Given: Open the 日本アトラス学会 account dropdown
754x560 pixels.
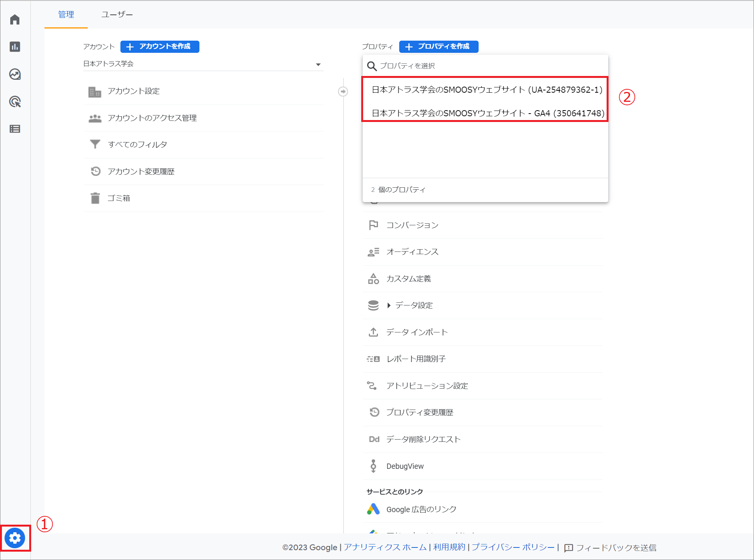Looking at the screenshot, I should click(203, 64).
